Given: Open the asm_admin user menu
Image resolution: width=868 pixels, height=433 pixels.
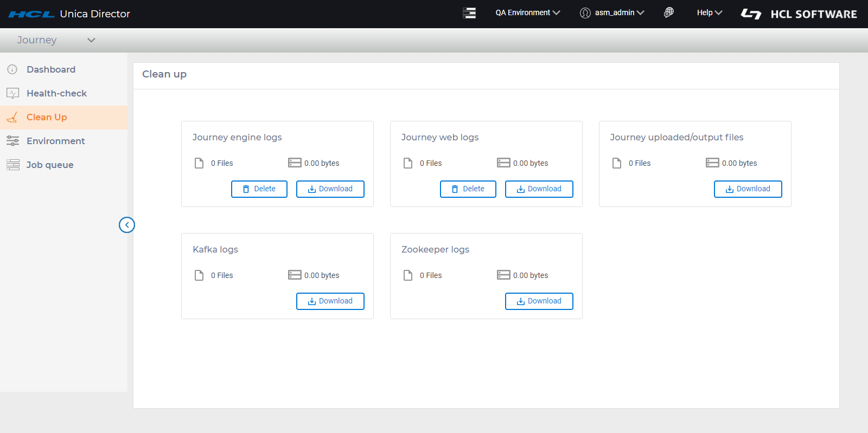Looking at the screenshot, I should pyautogui.click(x=612, y=13).
